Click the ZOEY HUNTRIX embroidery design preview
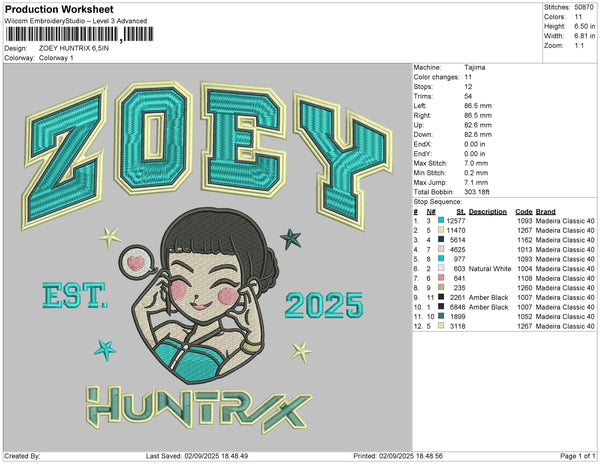This screenshot has width=600, height=464. coord(208,257)
